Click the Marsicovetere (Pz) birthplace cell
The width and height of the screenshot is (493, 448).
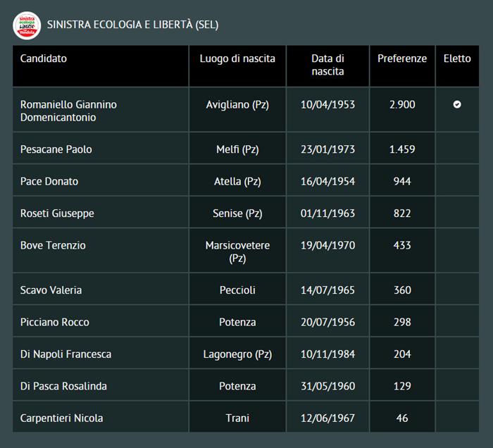coord(237,251)
